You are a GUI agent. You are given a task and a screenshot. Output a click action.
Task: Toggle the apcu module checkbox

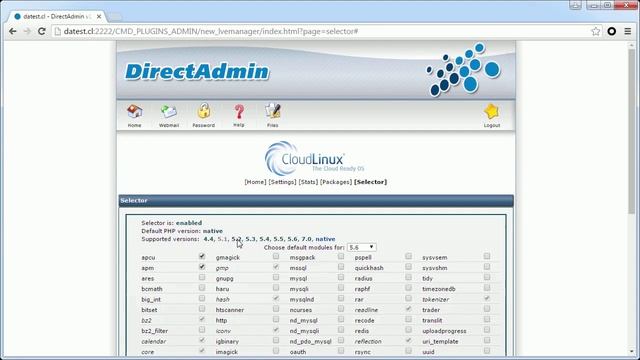(x=202, y=256)
